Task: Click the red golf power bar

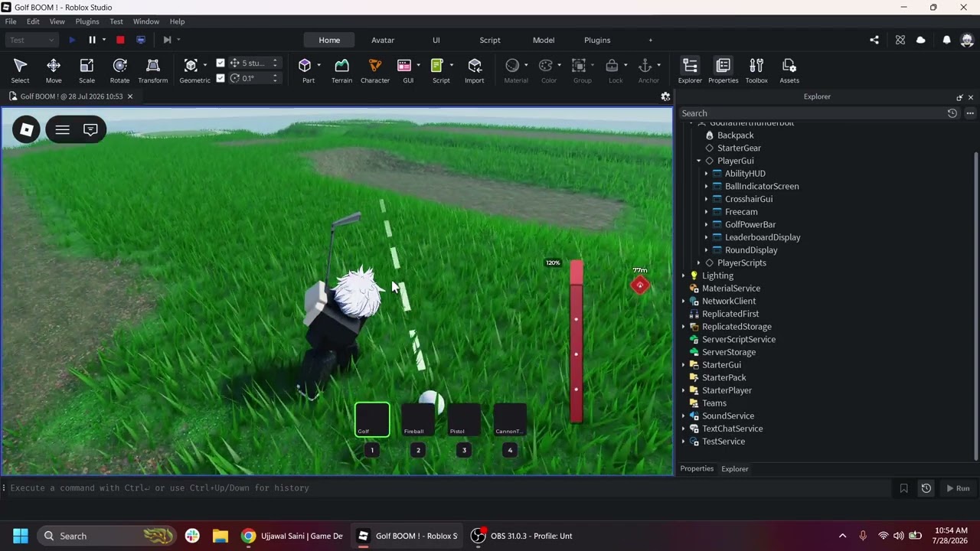Action: click(577, 342)
